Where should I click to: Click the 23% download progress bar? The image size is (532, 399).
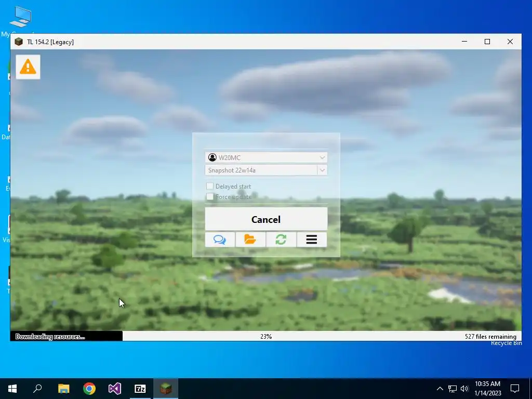(x=266, y=336)
